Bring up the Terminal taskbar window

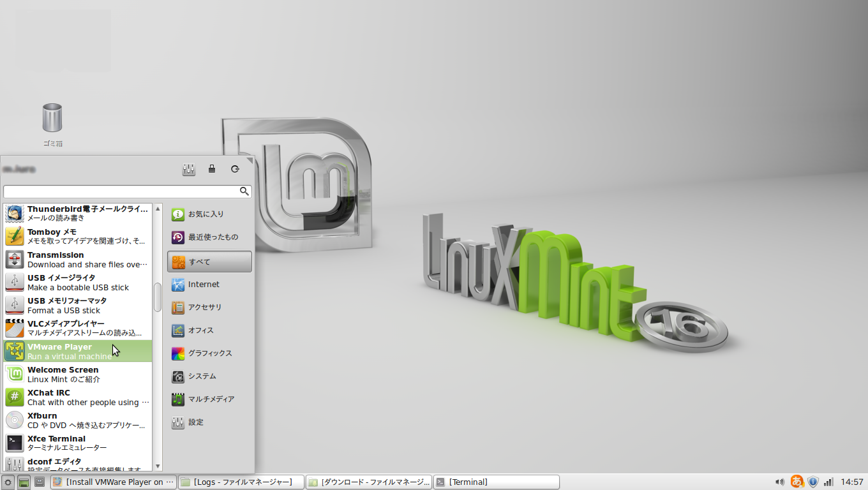coord(497,482)
